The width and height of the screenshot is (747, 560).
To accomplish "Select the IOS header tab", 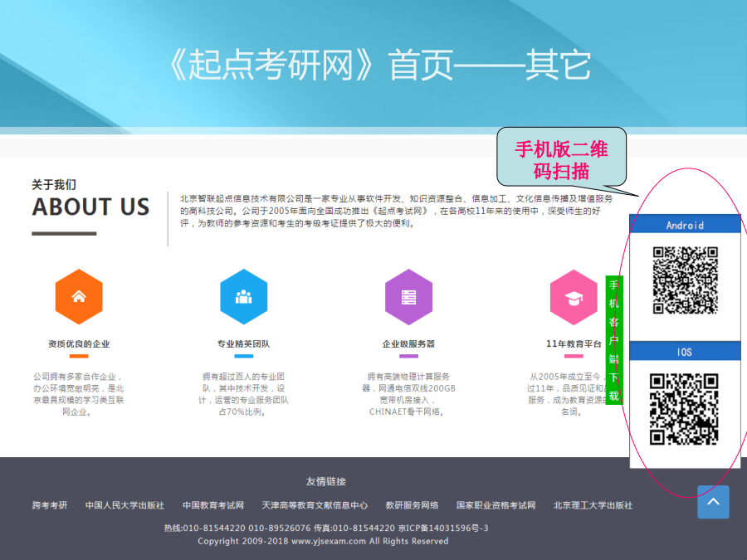I will point(685,352).
